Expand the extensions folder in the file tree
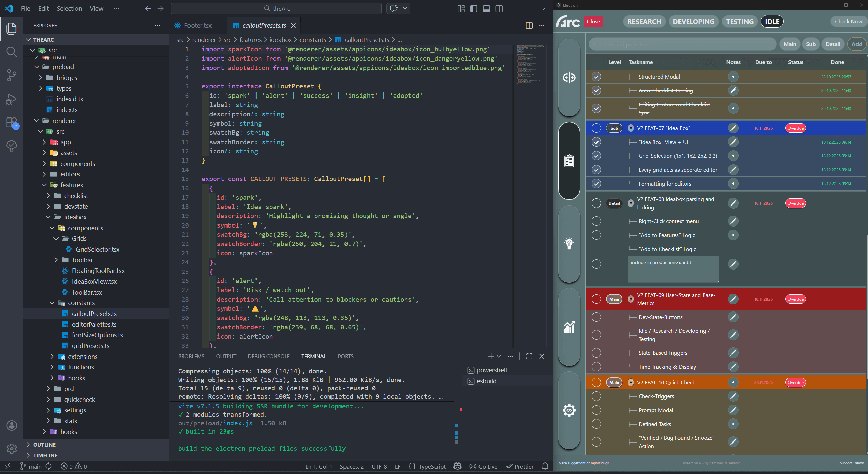Screen dimensions: 868x474 (x=52, y=357)
